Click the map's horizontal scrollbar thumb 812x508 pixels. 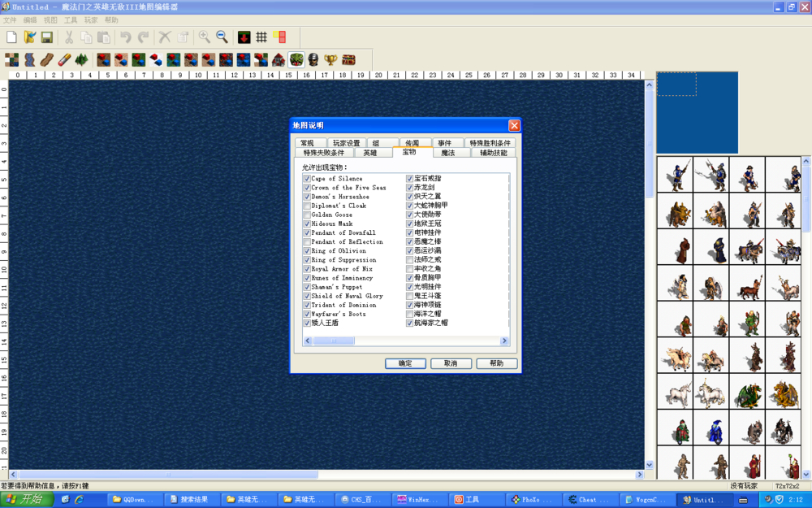click(168, 475)
